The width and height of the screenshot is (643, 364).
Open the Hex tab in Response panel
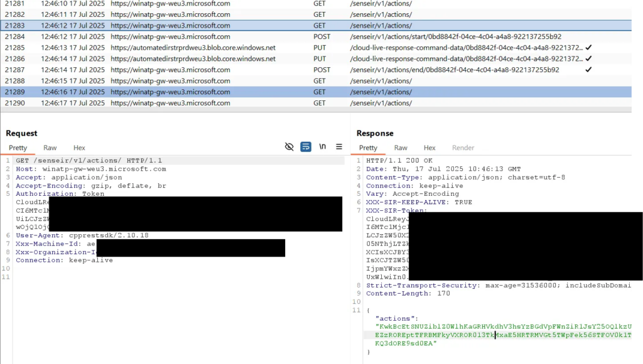pos(430,148)
